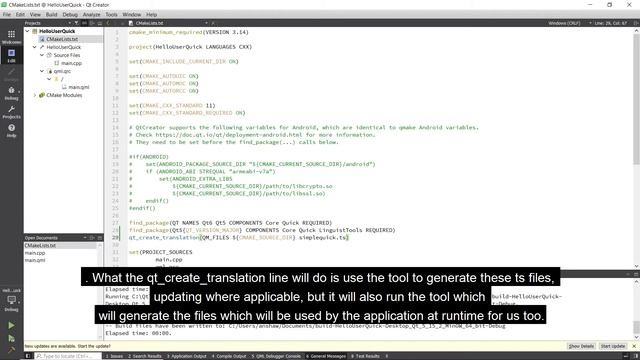Switch to Edit mode
The image size is (640, 360).
point(11,56)
